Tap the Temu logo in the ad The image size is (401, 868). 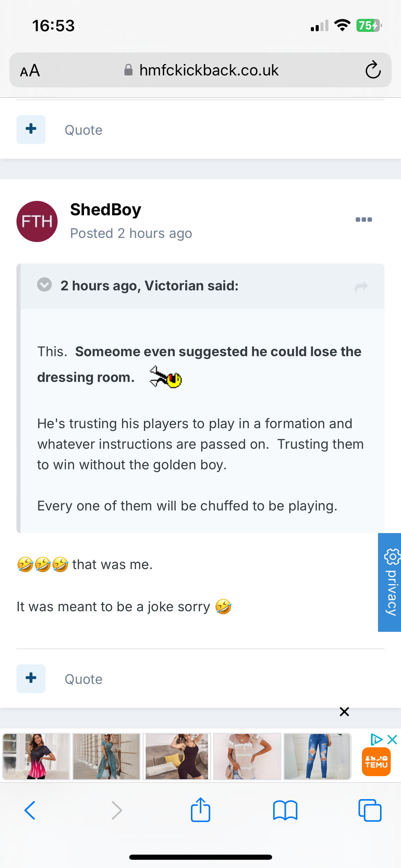(376, 761)
